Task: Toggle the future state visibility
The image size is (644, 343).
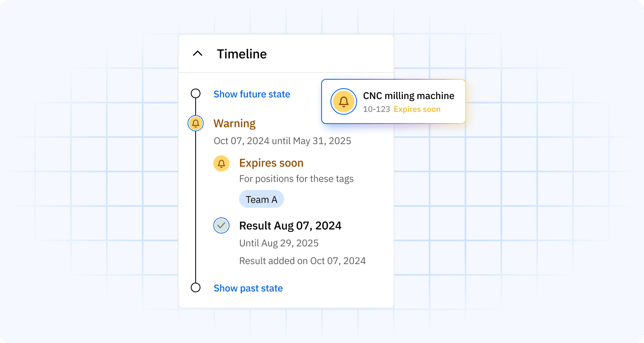Action: (252, 94)
